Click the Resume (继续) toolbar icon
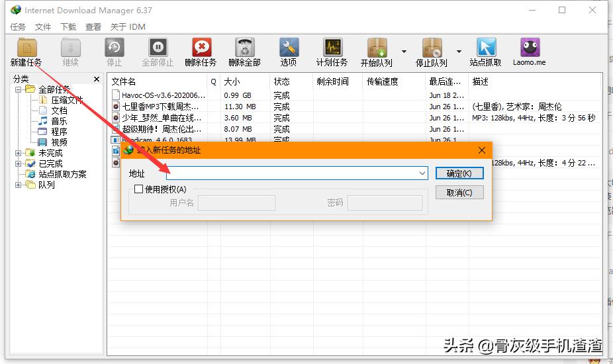This screenshot has height=364, width=613. click(70, 48)
